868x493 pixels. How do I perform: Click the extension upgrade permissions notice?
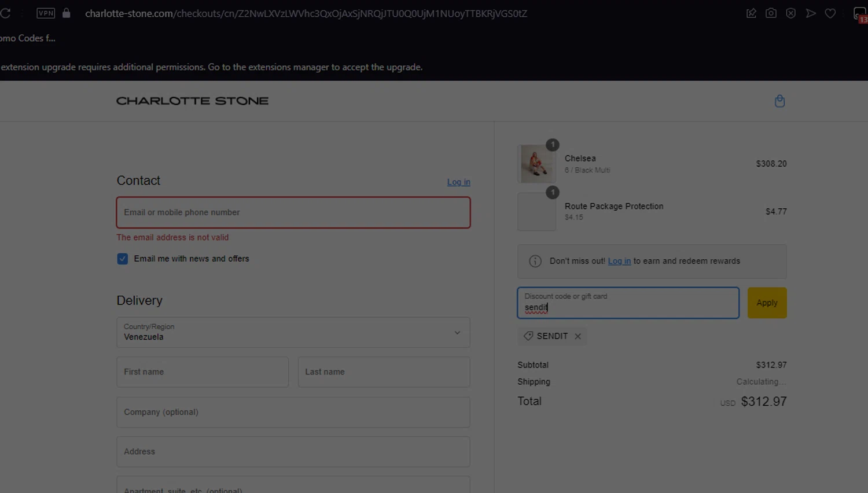click(x=212, y=67)
